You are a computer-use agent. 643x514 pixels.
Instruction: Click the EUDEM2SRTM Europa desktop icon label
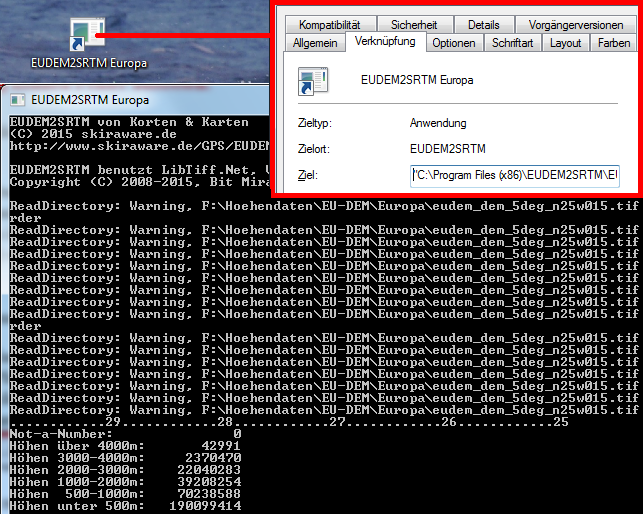(x=89, y=63)
